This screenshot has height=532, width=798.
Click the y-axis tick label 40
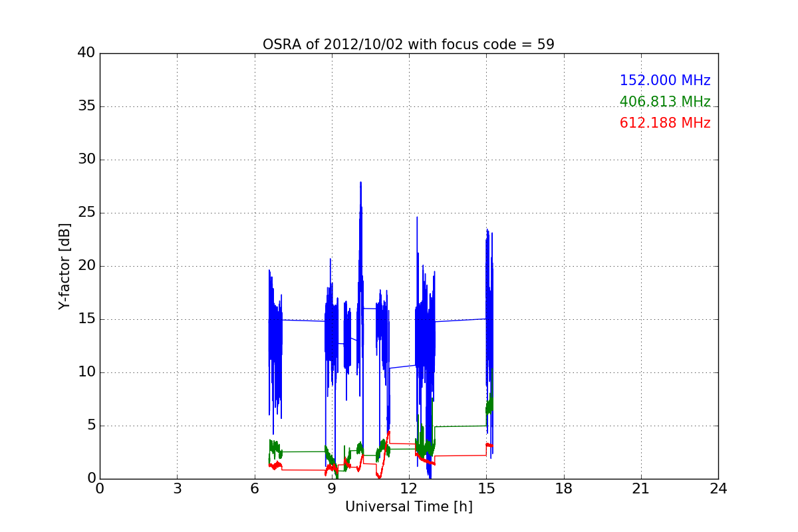tap(86, 53)
